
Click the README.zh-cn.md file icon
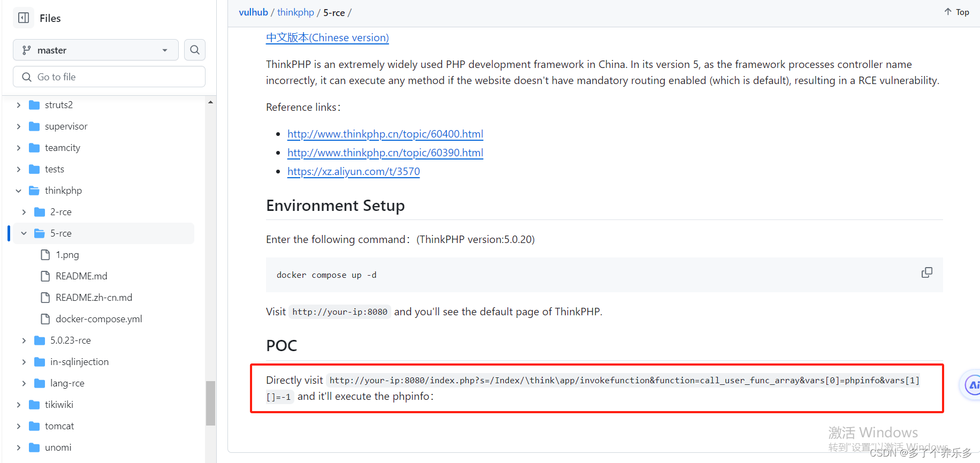[45, 298]
